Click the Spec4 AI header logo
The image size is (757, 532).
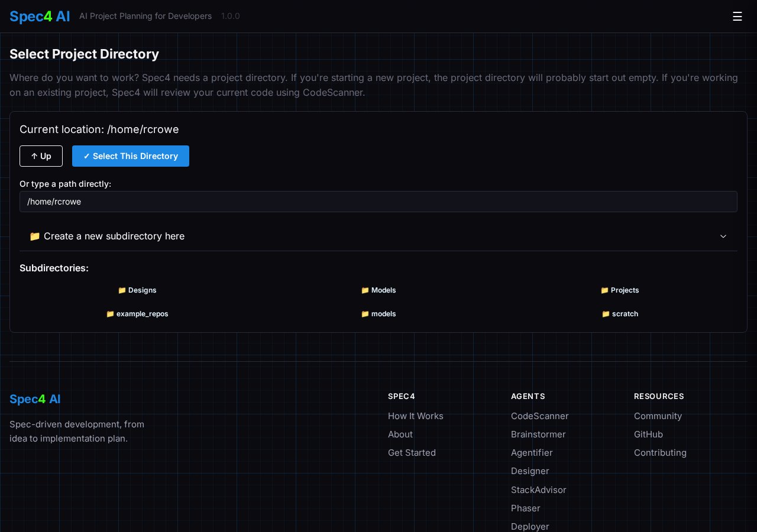pyautogui.click(x=40, y=17)
